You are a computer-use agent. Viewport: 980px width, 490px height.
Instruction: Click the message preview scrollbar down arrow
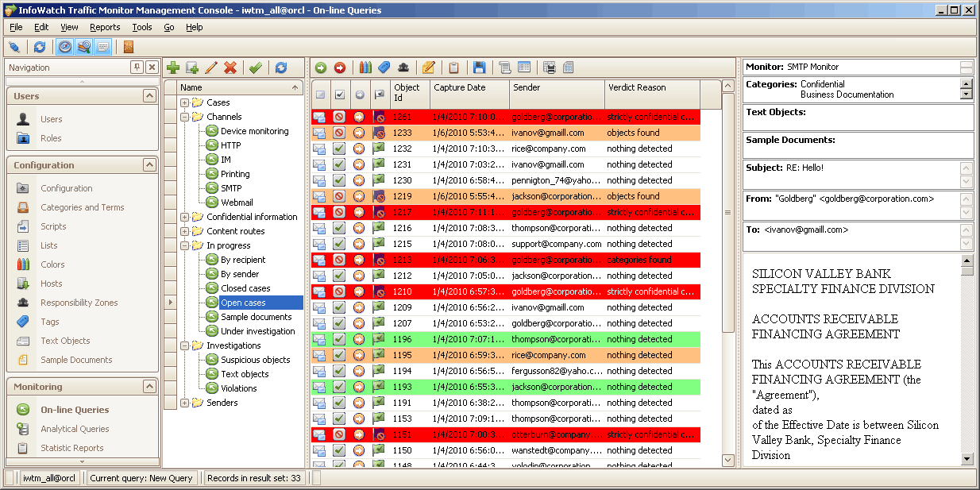[x=966, y=458]
